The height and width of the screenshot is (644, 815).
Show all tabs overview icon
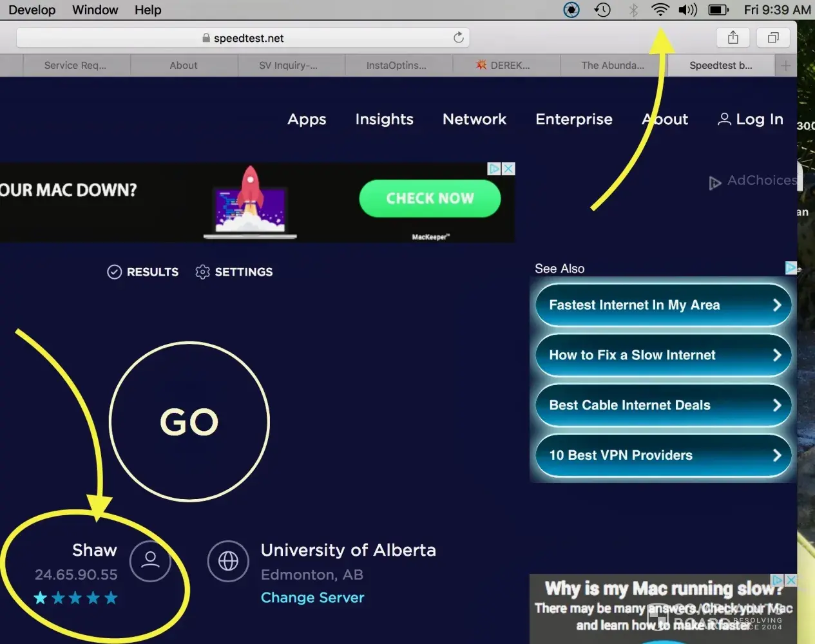pos(773,38)
